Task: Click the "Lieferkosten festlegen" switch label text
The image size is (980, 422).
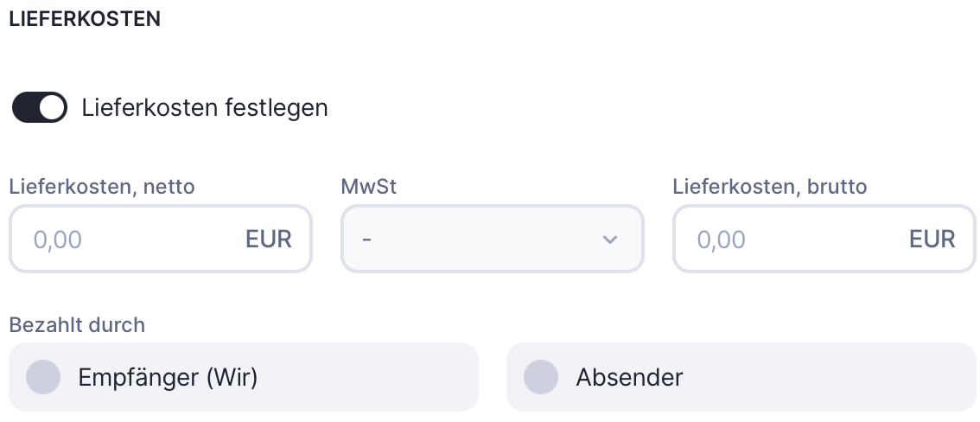Action: 205,108
